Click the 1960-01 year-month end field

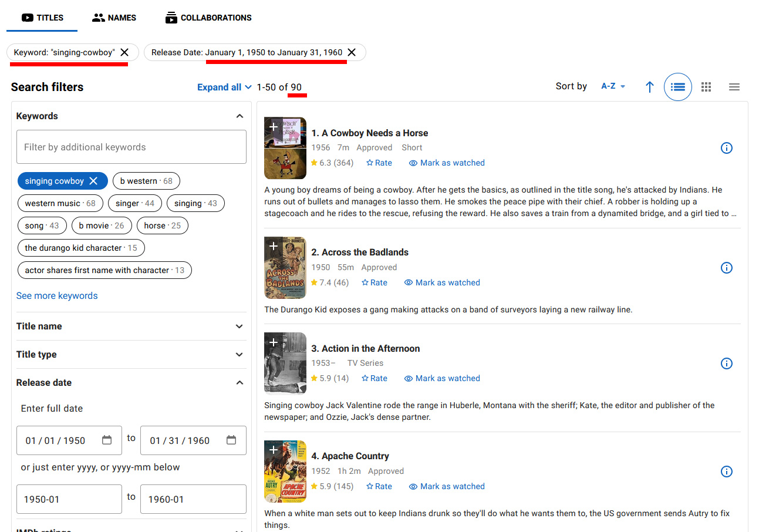tap(193, 499)
